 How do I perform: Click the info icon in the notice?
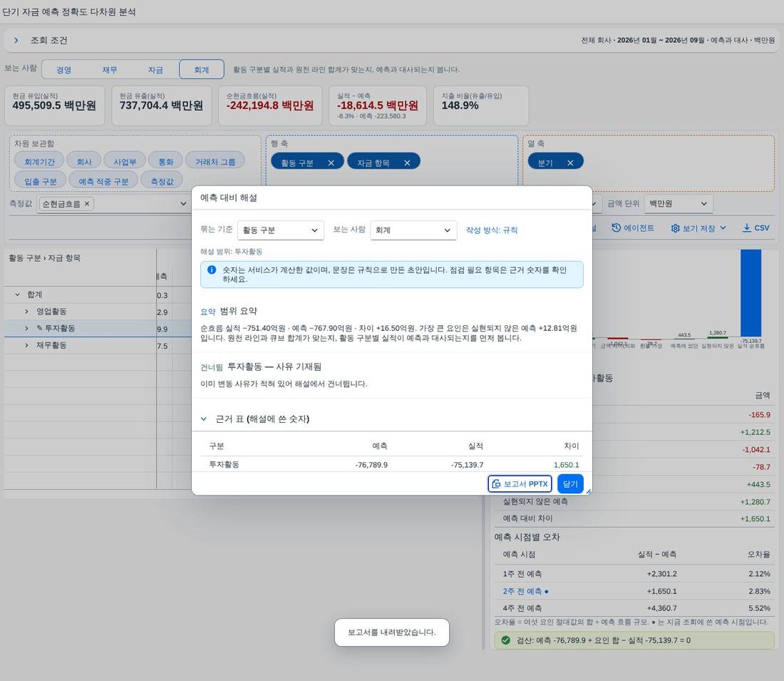coord(212,270)
